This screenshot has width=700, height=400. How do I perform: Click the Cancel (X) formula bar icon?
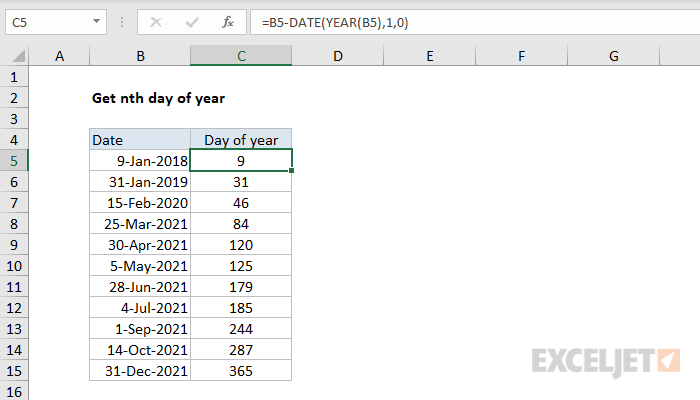[x=156, y=22]
